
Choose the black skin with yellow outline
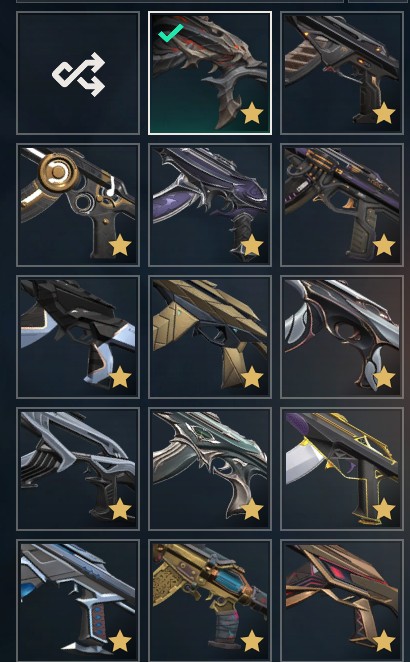342,469
